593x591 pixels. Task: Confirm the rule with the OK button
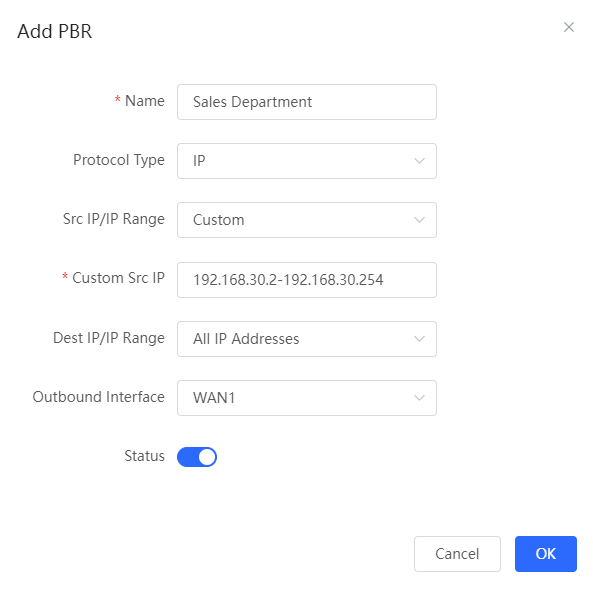[x=546, y=554]
